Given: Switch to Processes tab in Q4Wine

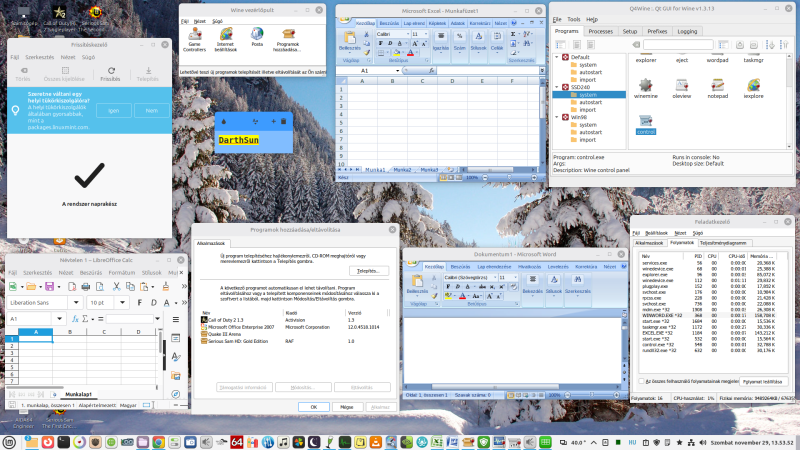Looking at the screenshot, I should (x=601, y=31).
